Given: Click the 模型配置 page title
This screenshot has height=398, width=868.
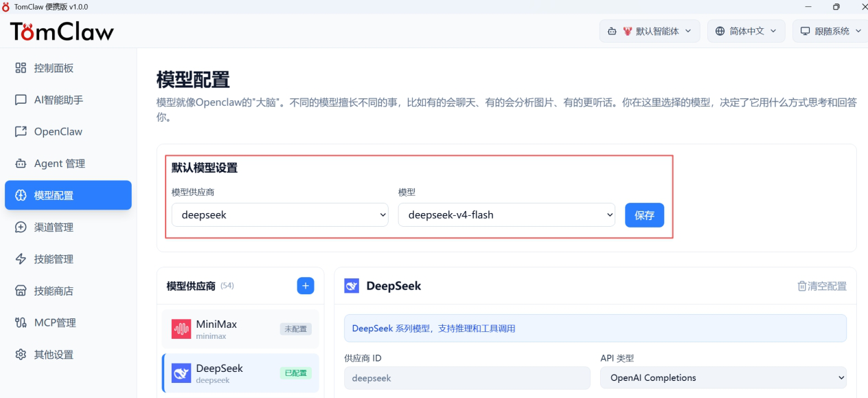Looking at the screenshot, I should click(x=193, y=80).
